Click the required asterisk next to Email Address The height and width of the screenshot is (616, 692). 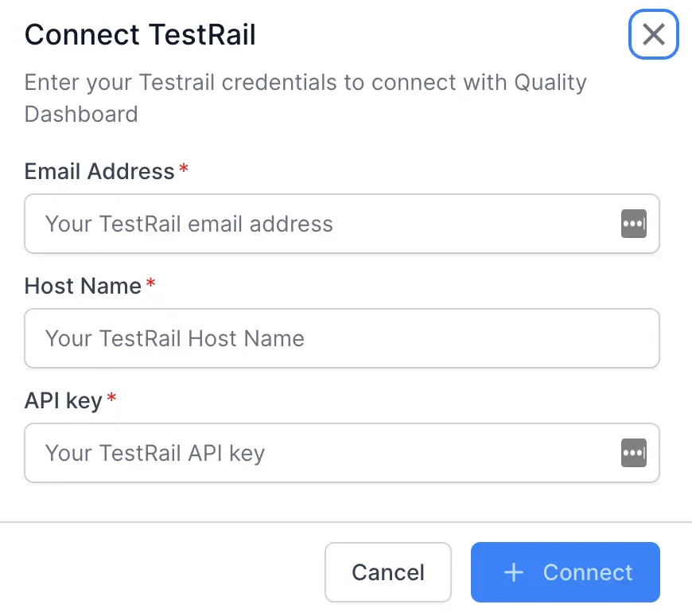pyautogui.click(x=183, y=168)
